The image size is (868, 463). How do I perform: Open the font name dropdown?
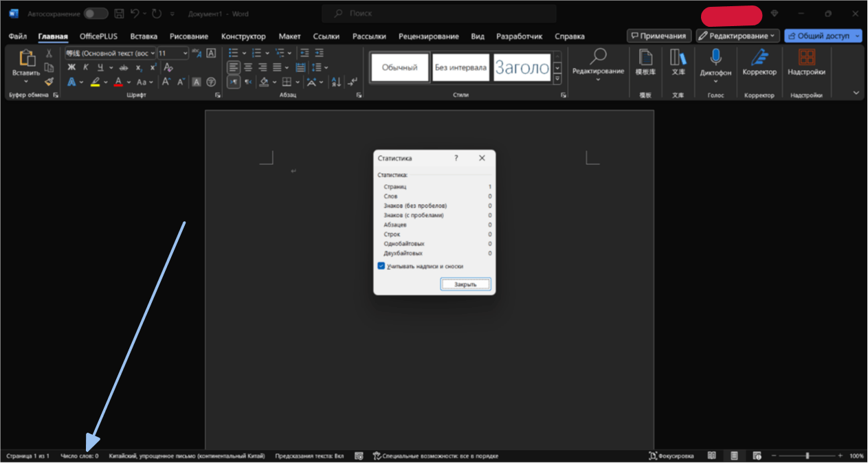[152, 53]
